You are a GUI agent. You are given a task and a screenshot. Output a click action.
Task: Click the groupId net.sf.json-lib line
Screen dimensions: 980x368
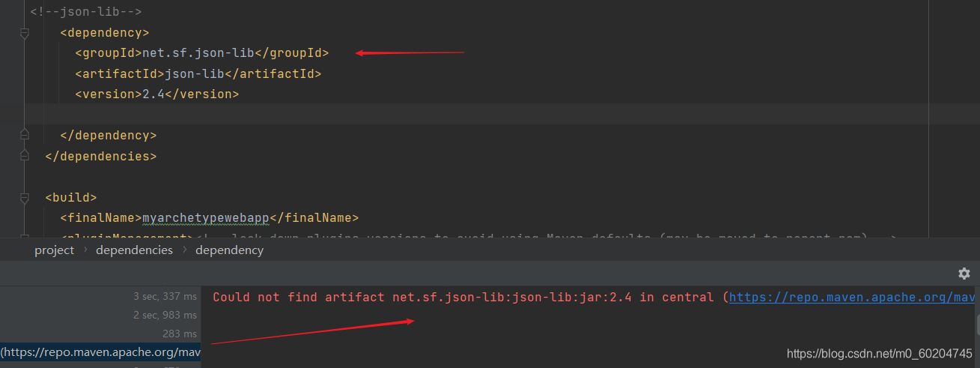coord(201,53)
